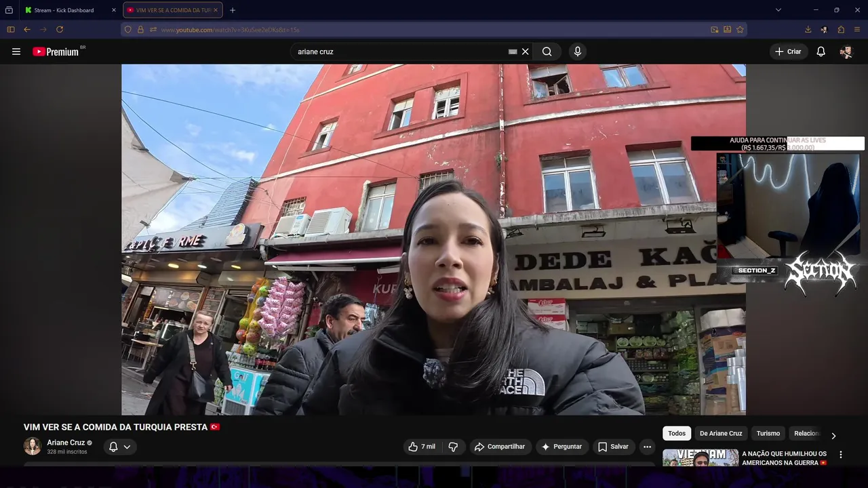Image resolution: width=868 pixels, height=488 pixels.
Task: Open the browser extensions puzzle menu
Action: (841, 30)
